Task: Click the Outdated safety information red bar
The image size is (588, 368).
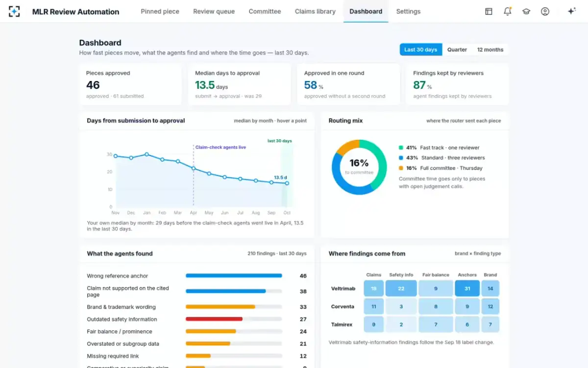Action: [214, 319]
